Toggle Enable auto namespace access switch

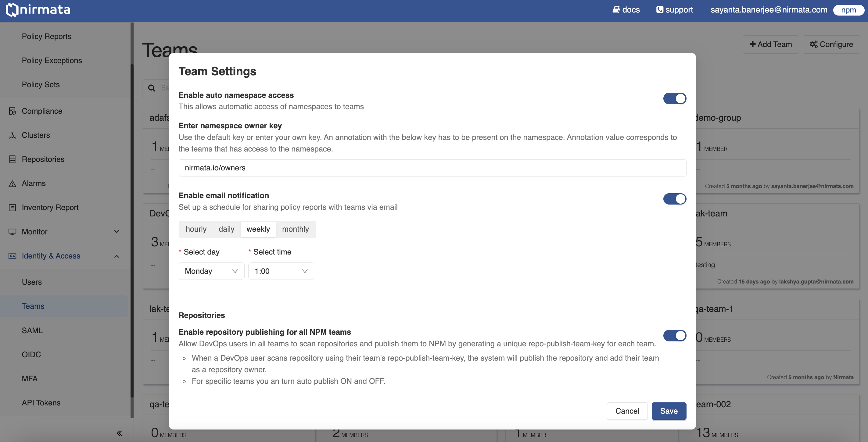[x=675, y=99]
